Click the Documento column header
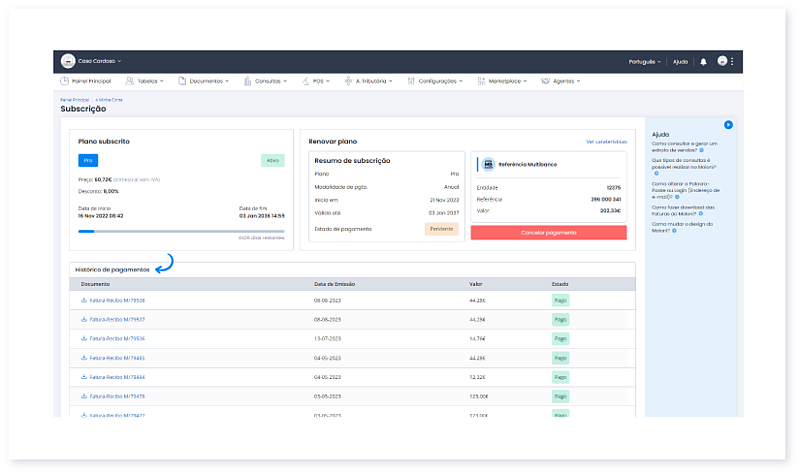Screen dimensions: 800x474 pyautogui.click(x=95, y=284)
